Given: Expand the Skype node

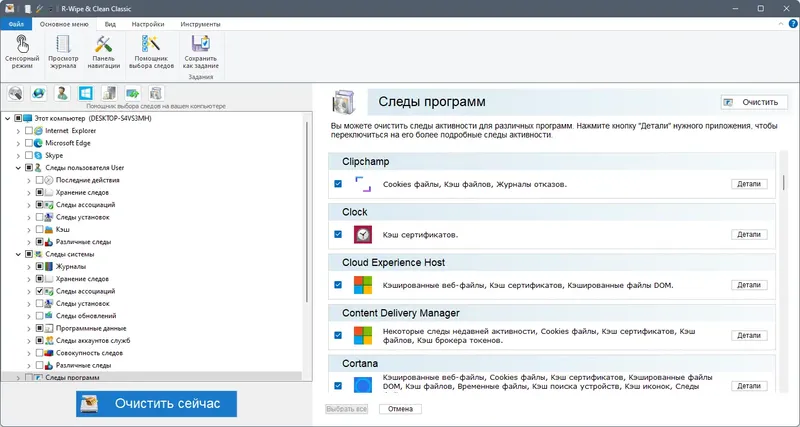Looking at the screenshot, I should 18,155.
